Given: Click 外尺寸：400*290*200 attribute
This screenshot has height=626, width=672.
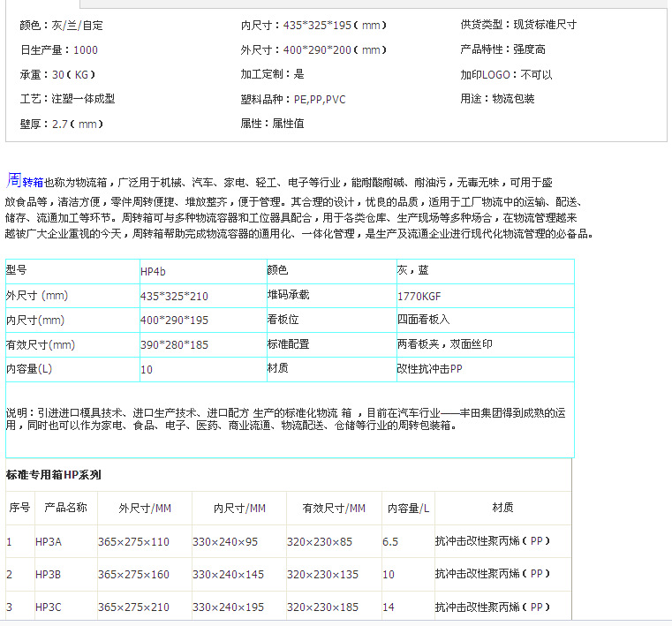Looking at the screenshot, I should tap(313, 50).
